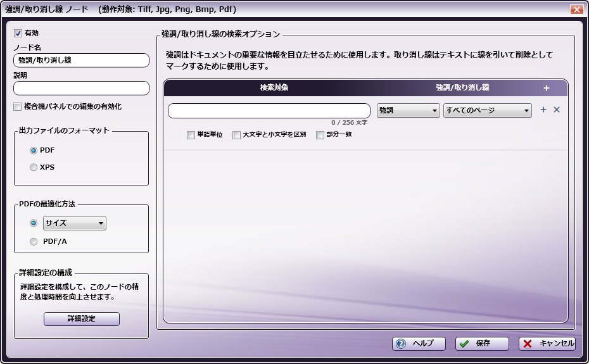Click the 0 / 256 文字 counter text
Viewport: 589px width, 364px height.
(349, 123)
